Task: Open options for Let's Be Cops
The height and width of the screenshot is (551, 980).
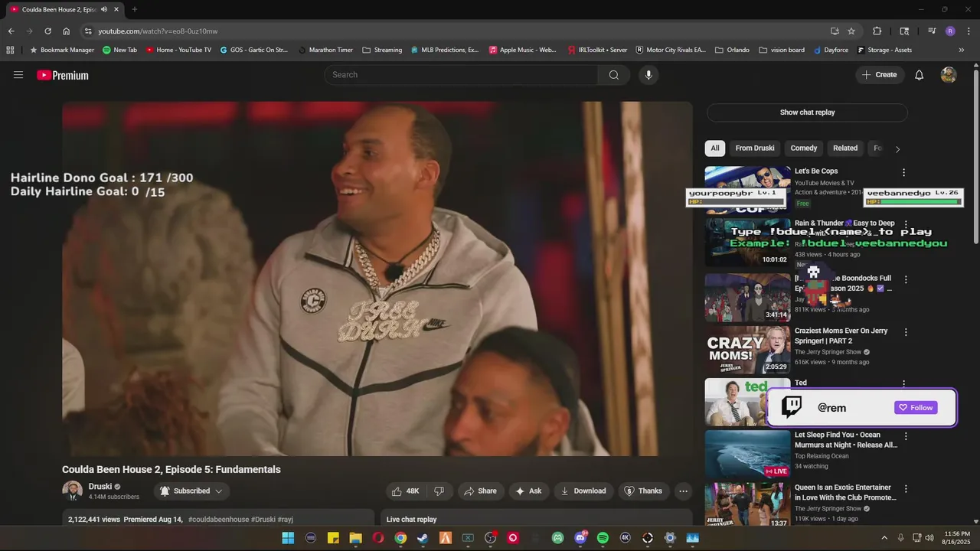Action: pyautogui.click(x=903, y=172)
